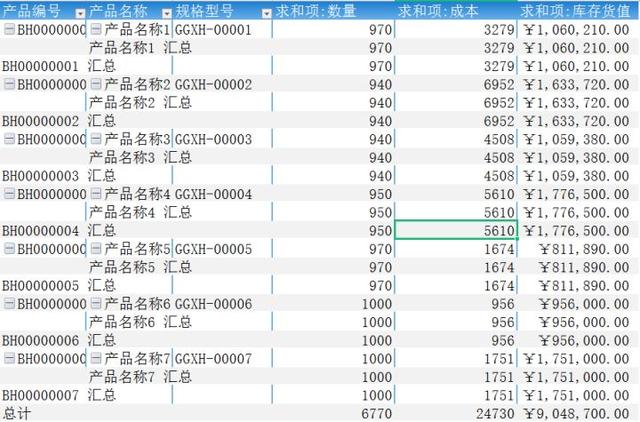Collapse the 产品名称4 group
The width and height of the screenshot is (640, 422).
pyautogui.click(x=96, y=193)
